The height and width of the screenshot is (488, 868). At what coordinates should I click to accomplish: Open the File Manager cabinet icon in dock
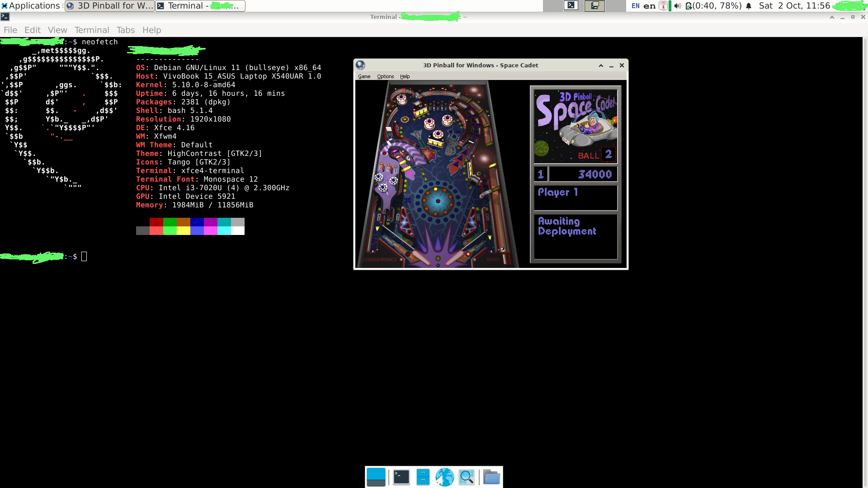(423, 477)
